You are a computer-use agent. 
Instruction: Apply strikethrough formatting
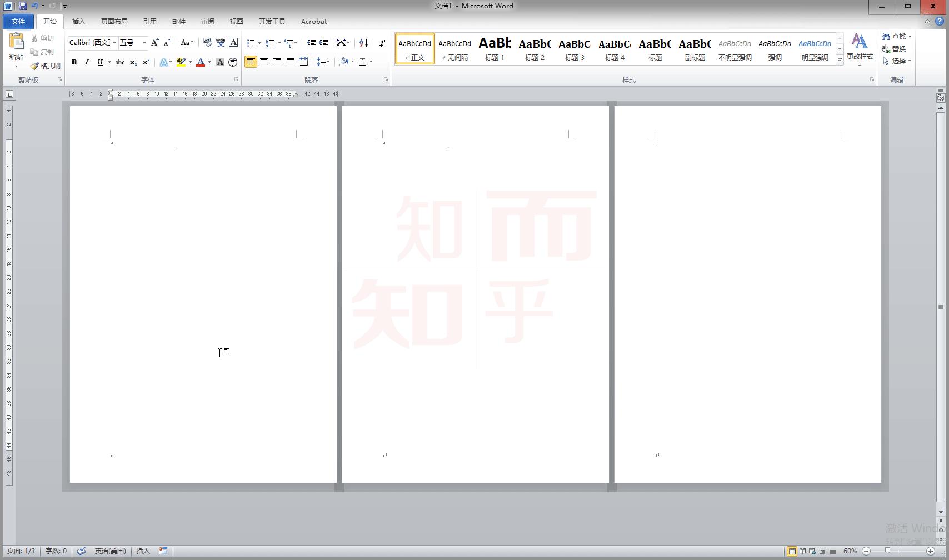click(119, 62)
